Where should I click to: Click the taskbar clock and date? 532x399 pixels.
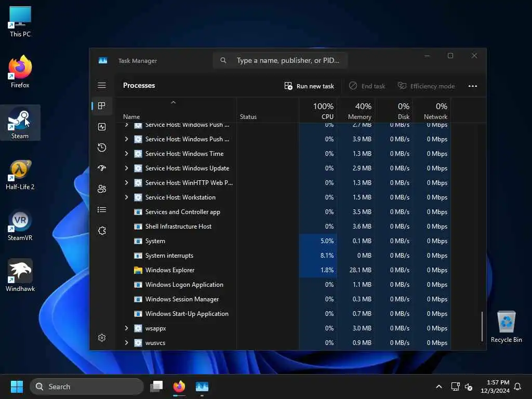pyautogui.click(x=495, y=387)
